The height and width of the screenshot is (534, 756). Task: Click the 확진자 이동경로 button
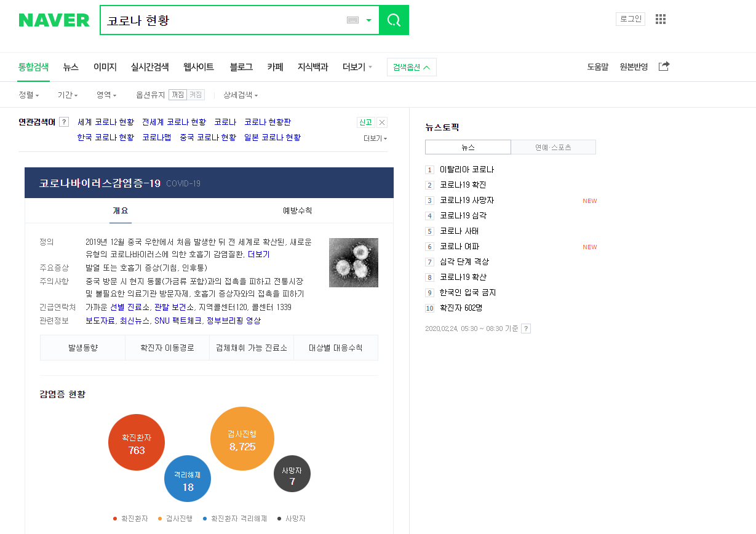167,348
